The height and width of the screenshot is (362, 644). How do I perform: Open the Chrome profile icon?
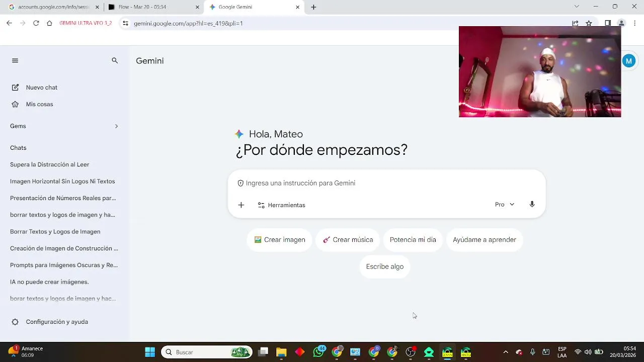click(x=621, y=23)
